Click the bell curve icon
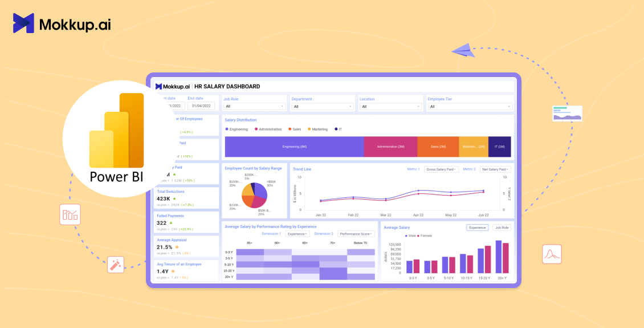644x328 pixels. [x=552, y=254]
